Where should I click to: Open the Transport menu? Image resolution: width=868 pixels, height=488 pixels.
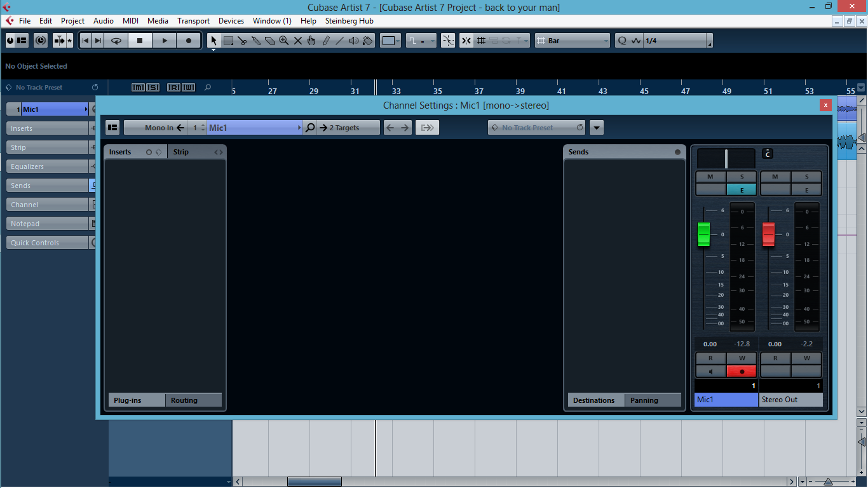[193, 21]
